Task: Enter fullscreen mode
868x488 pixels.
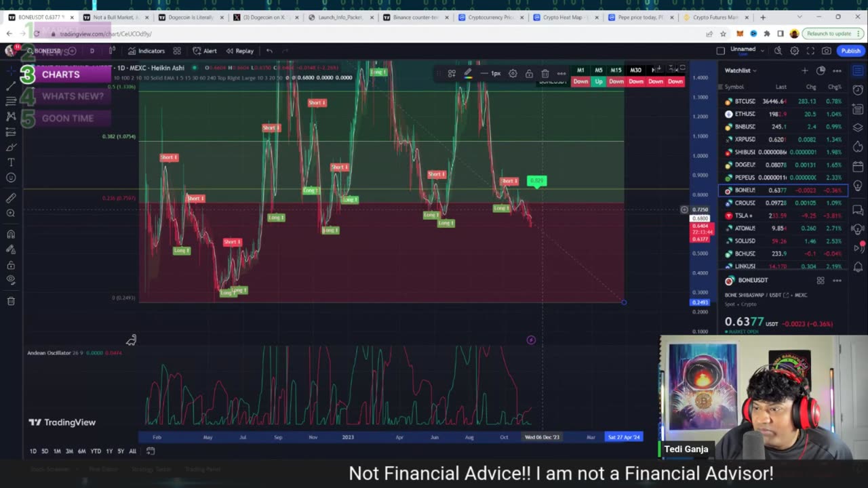Action: pyautogui.click(x=810, y=51)
